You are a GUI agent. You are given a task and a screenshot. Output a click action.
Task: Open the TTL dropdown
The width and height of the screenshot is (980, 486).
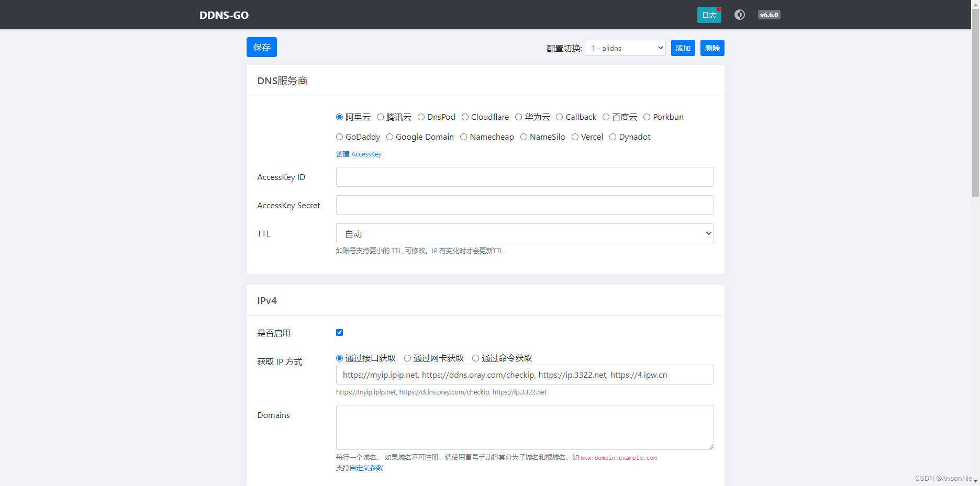click(525, 233)
